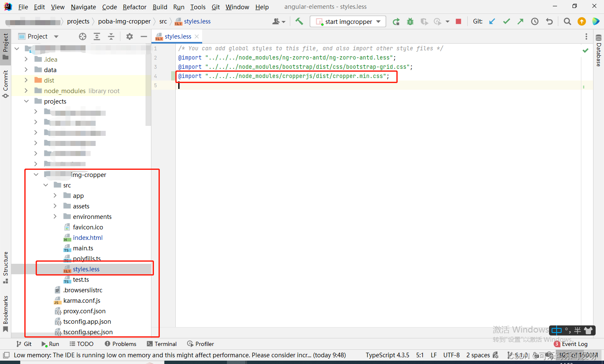604x364 pixels.
Task: Stop the running process (red square)
Action: 458,21
